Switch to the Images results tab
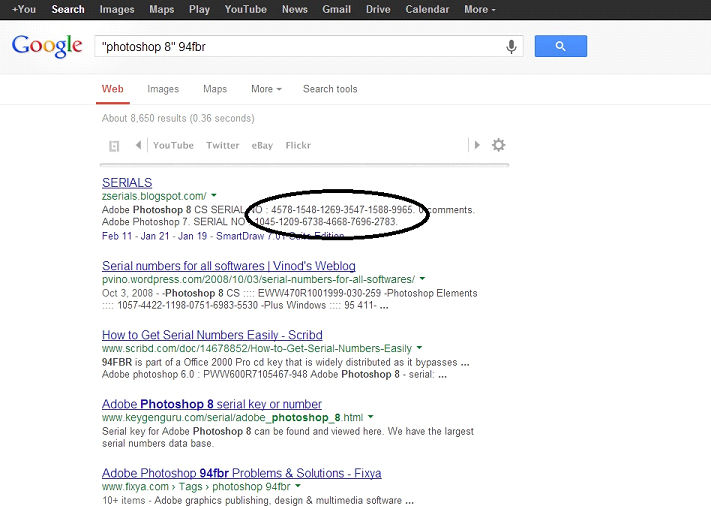 pyautogui.click(x=163, y=89)
